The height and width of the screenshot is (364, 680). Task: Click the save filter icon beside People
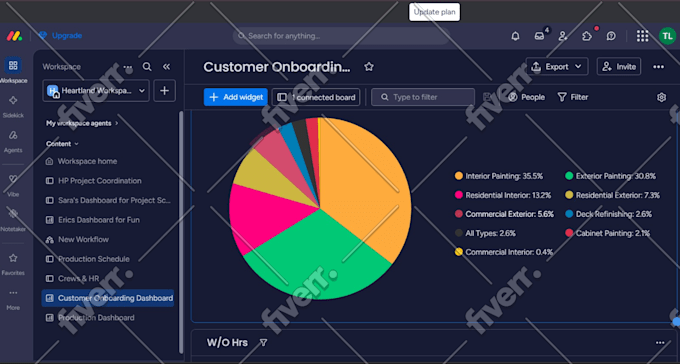tap(487, 97)
